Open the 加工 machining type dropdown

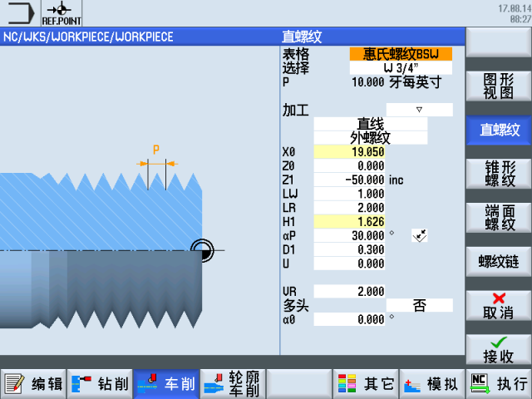[x=419, y=110]
